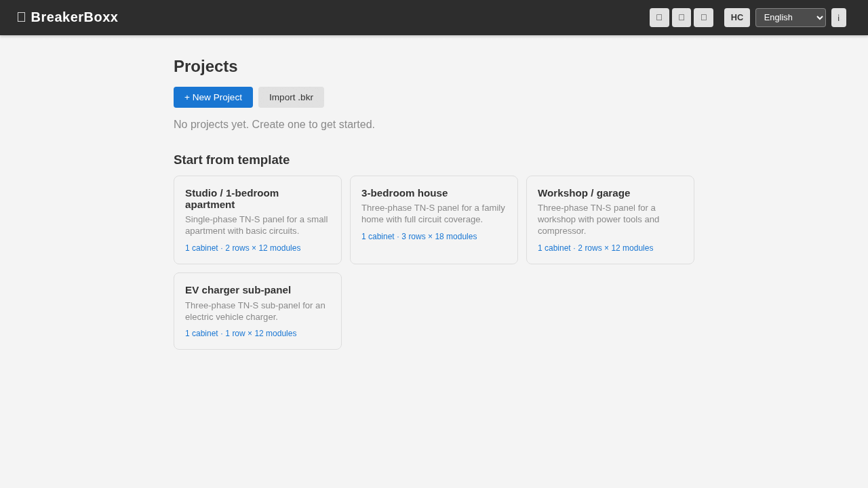Select the Studio / 1-bedroom apartment template title

[x=232, y=199]
